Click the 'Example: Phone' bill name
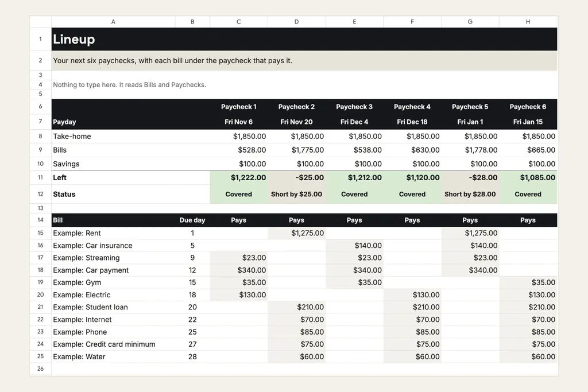 coord(80,332)
